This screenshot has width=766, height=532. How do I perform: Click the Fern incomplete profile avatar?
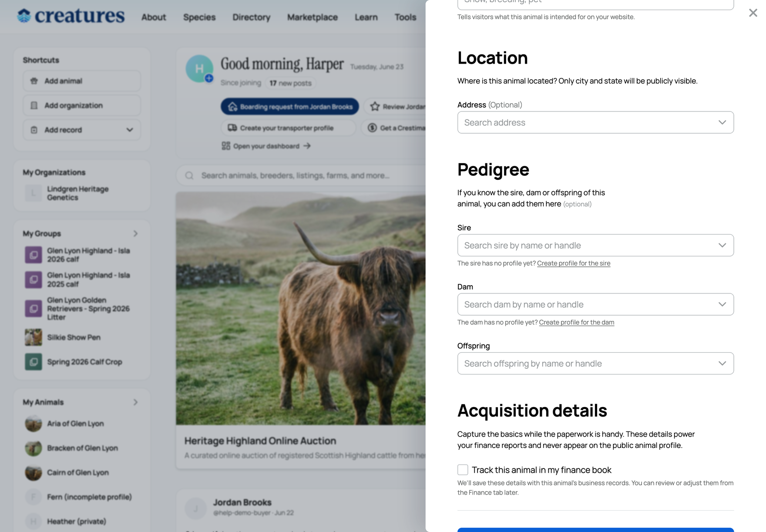coord(34,497)
